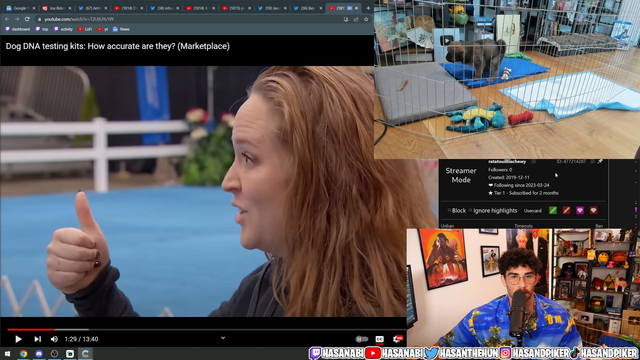Switch to the Joe Biden tab
640x360 pixels.
point(56,8)
